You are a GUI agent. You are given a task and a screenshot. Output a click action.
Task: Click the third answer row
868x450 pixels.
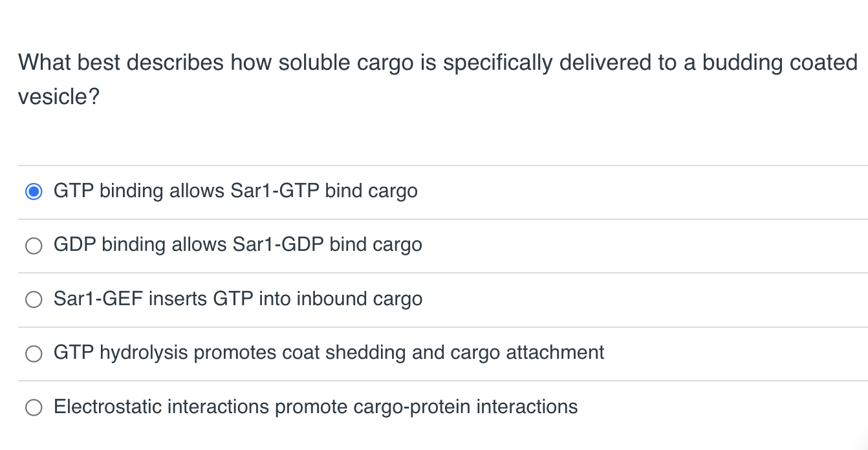point(259,299)
